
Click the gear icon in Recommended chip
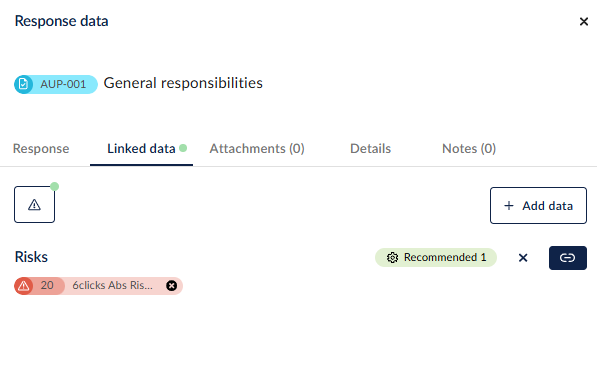pyautogui.click(x=392, y=258)
